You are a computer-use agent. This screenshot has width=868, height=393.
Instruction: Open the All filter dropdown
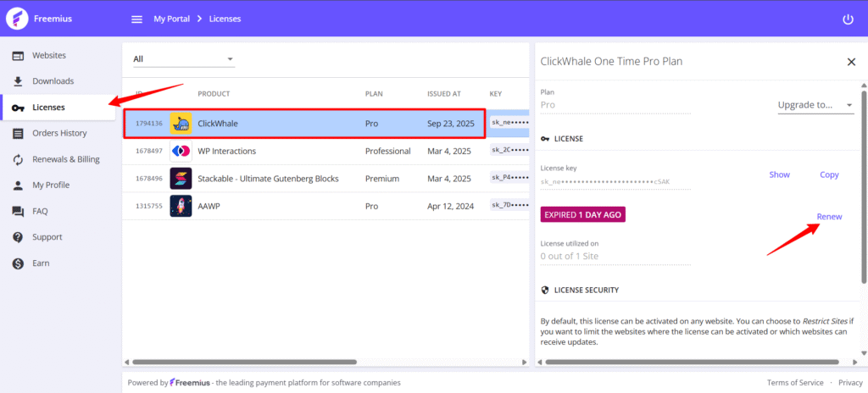tap(184, 58)
